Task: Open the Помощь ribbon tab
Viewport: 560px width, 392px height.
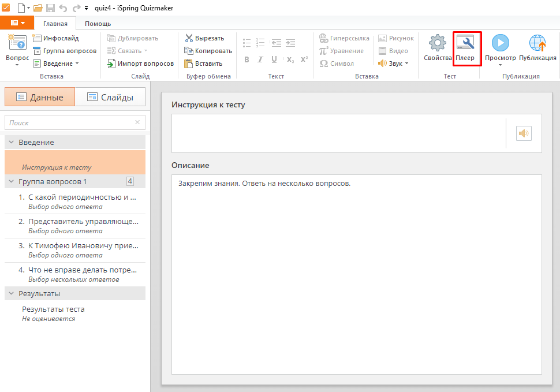Action: 98,24
